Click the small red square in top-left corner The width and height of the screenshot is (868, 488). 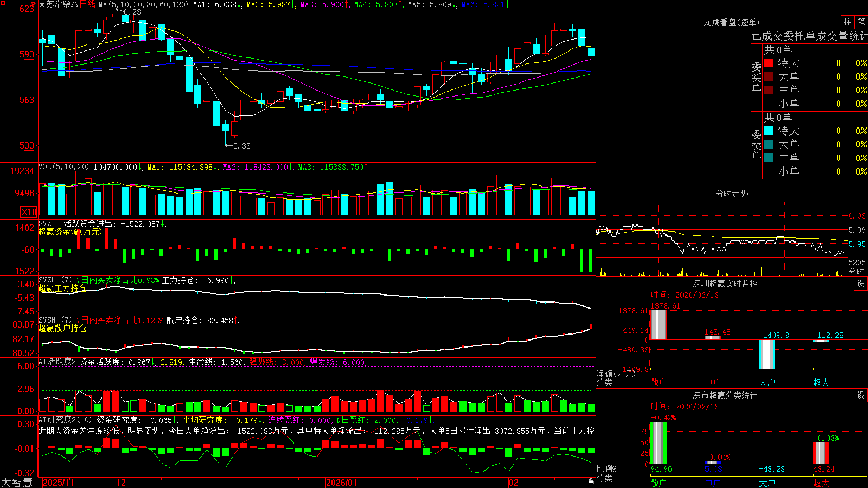tap(2, 3)
